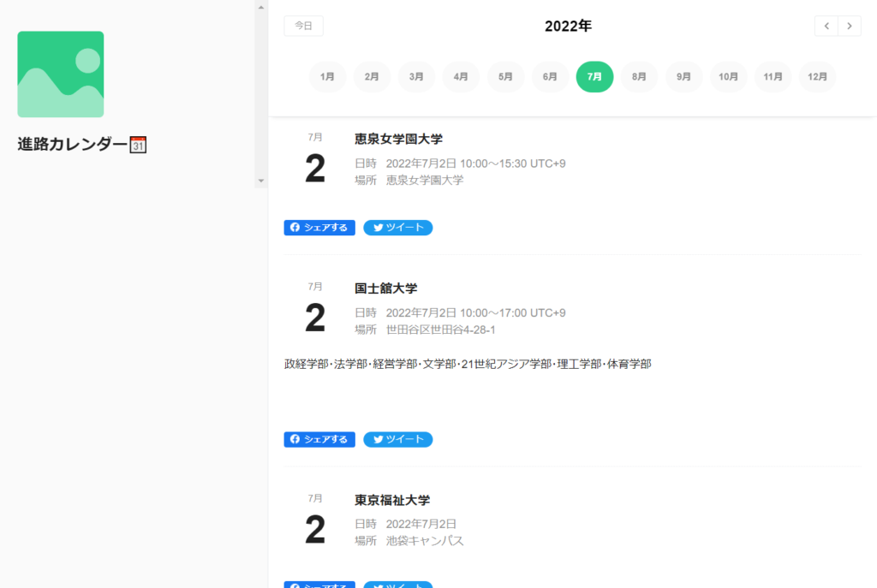Select the 11月 month tab

[x=773, y=76]
